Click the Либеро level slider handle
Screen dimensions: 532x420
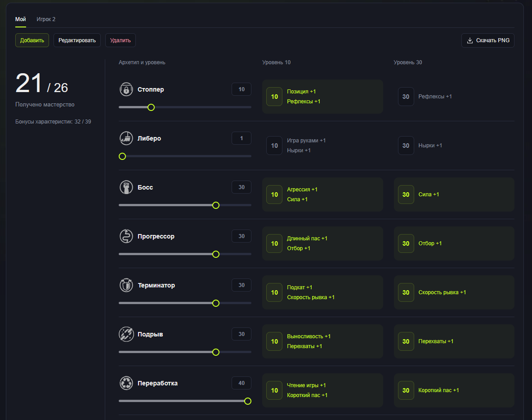tap(122, 156)
